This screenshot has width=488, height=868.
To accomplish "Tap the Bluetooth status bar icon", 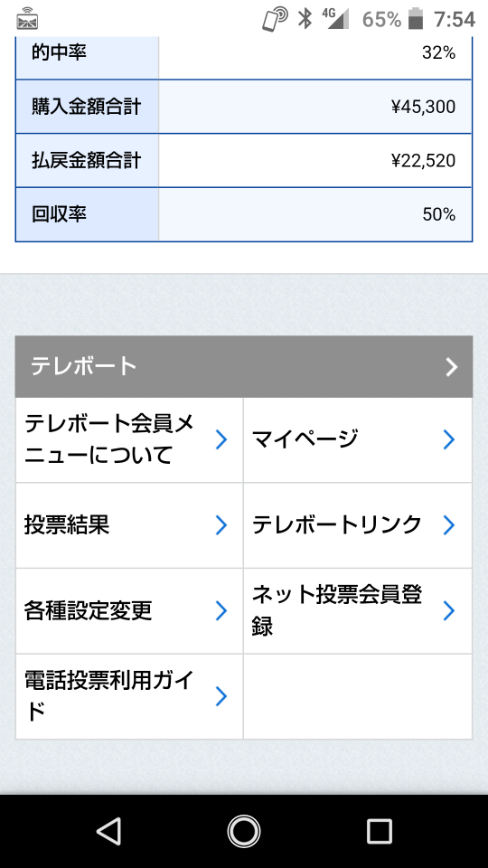I will coord(305,18).
